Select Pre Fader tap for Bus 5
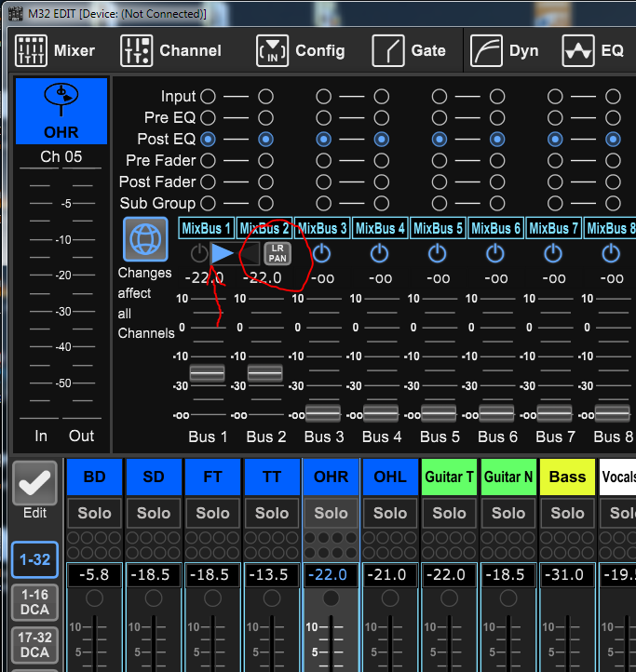The image size is (636, 672). (440, 161)
